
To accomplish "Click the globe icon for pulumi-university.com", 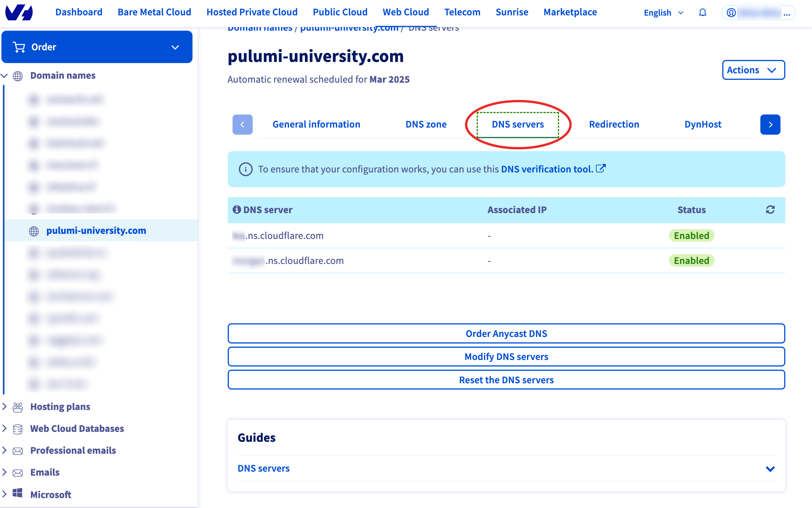I will click(x=34, y=231).
